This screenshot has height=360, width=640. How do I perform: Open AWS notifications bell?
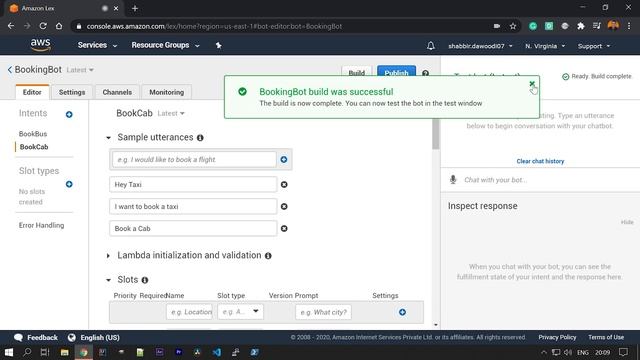pyautogui.click(x=431, y=46)
